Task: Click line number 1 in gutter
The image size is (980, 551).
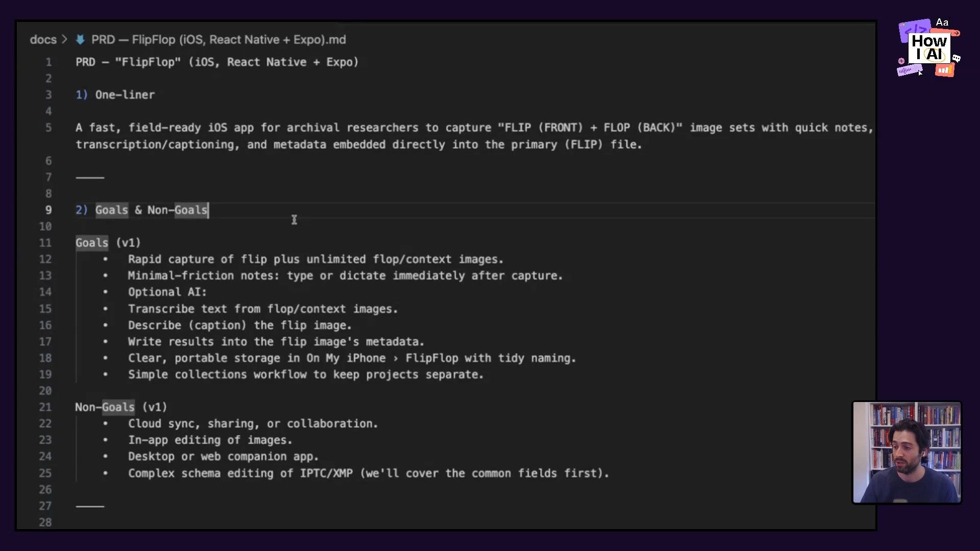Action: pyautogui.click(x=48, y=62)
